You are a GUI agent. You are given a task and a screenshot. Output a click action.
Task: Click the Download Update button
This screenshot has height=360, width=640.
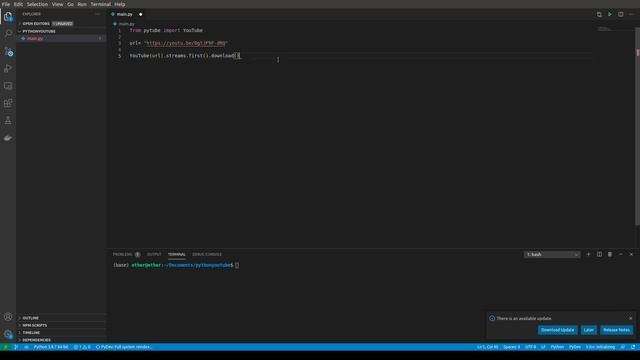557,330
